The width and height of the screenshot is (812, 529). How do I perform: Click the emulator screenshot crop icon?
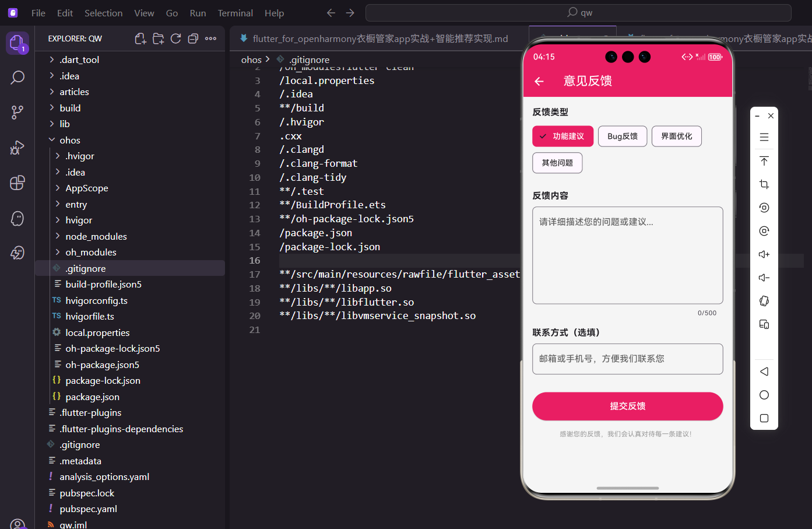(764, 184)
